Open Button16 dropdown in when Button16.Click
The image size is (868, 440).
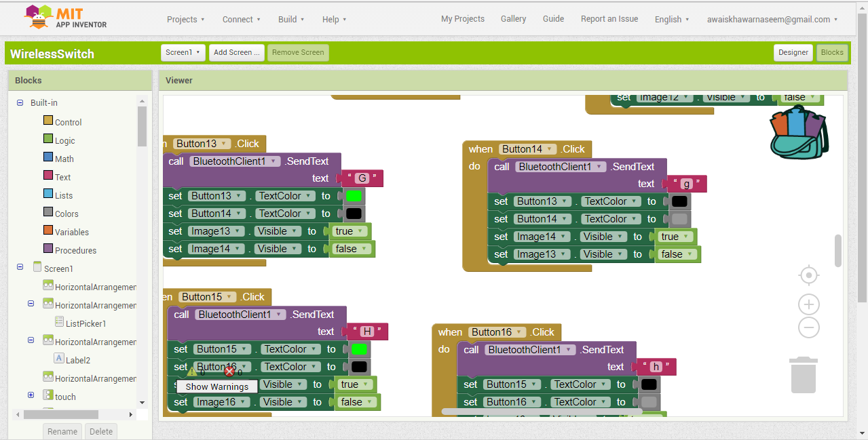(x=497, y=332)
